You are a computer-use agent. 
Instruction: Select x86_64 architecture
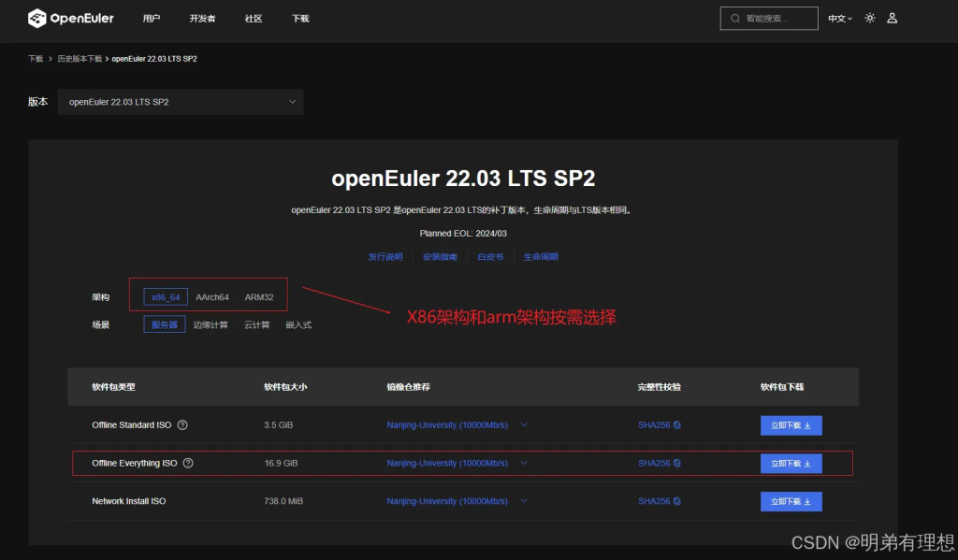point(166,296)
